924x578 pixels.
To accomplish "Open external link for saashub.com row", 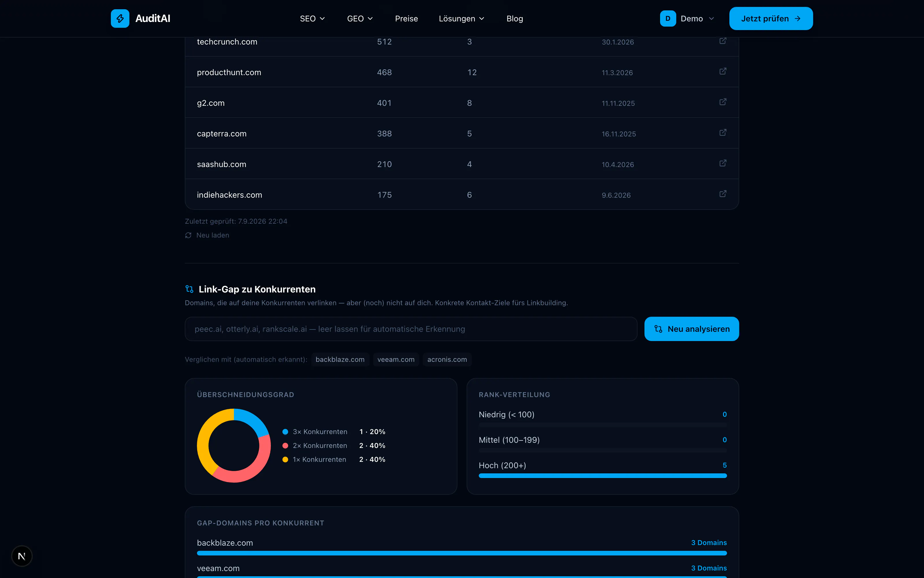I will 723,163.
